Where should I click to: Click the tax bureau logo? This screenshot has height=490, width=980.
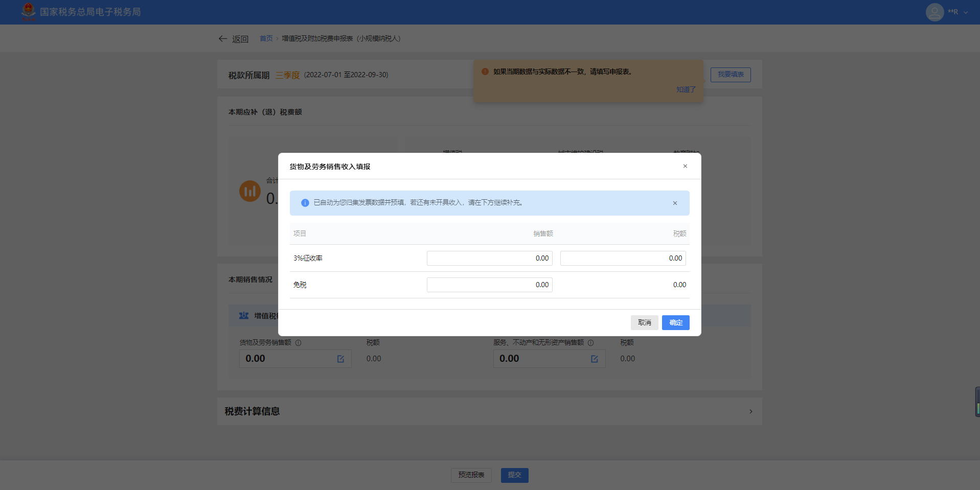pyautogui.click(x=28, y=11)
